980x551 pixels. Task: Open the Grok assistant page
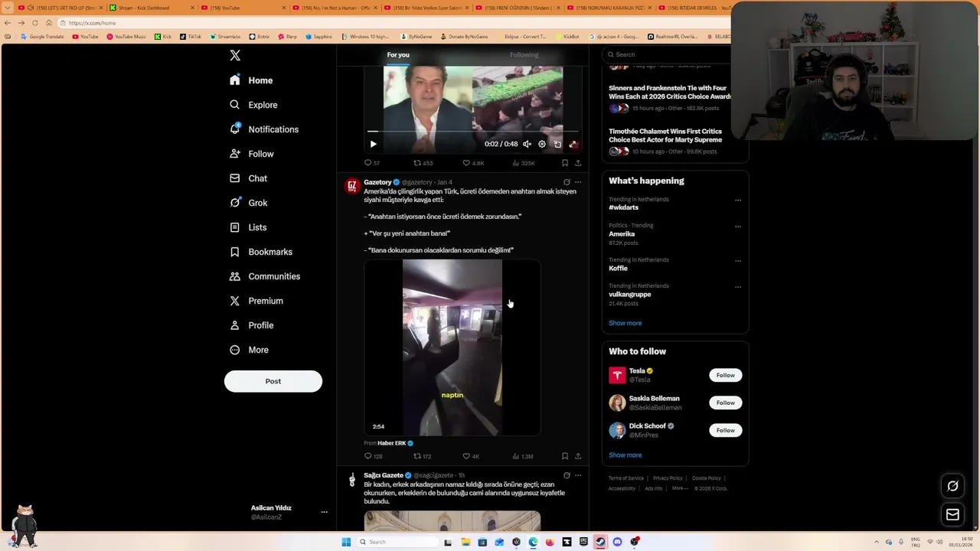point(248,203)
